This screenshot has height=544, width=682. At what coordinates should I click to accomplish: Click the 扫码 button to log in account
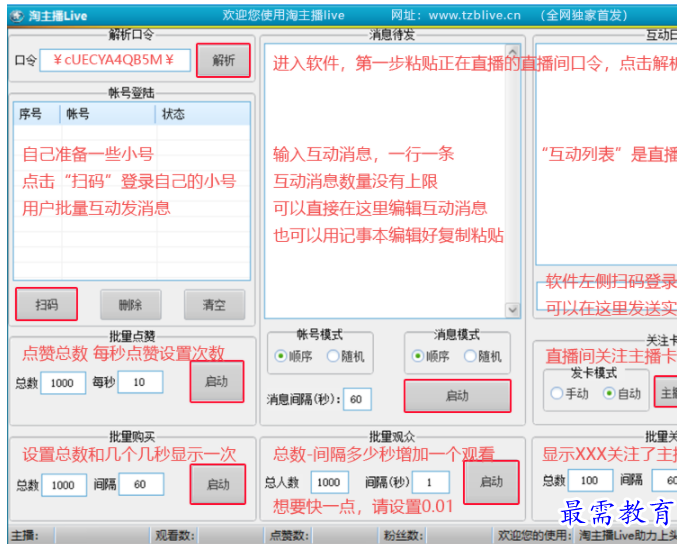(47, 304)
